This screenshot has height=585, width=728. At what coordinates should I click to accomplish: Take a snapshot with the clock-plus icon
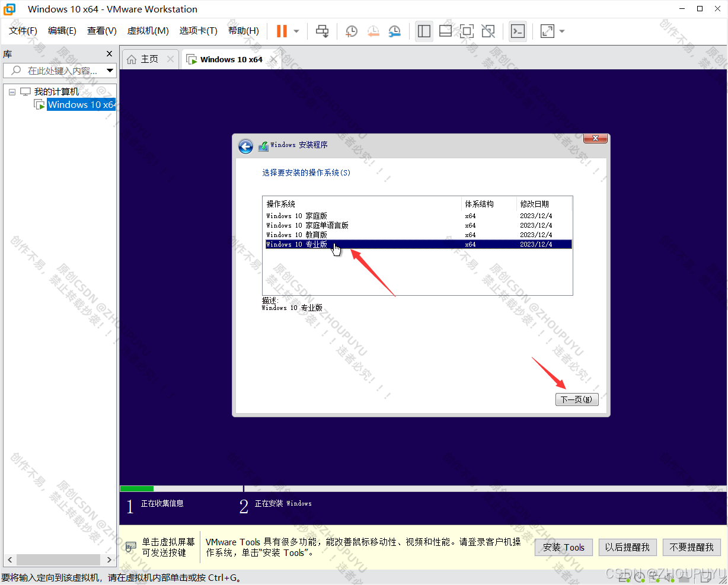(x=352, y=31)
